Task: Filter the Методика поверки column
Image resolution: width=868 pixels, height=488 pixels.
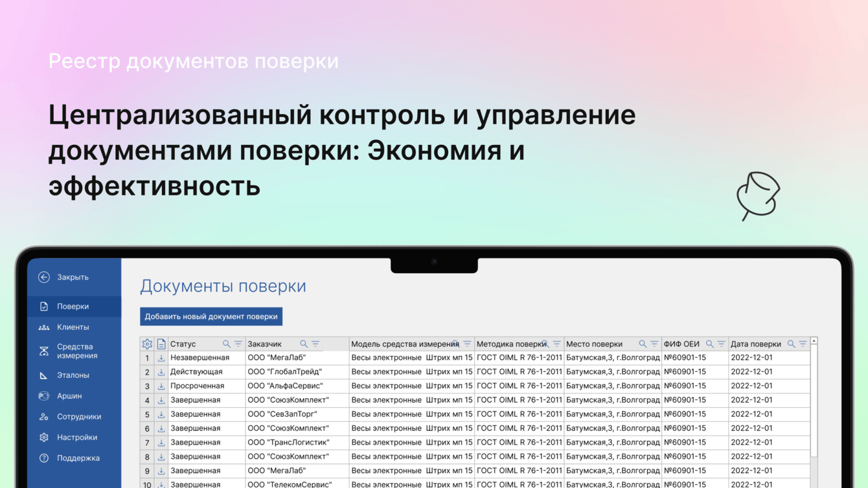Action: [556, 344]
